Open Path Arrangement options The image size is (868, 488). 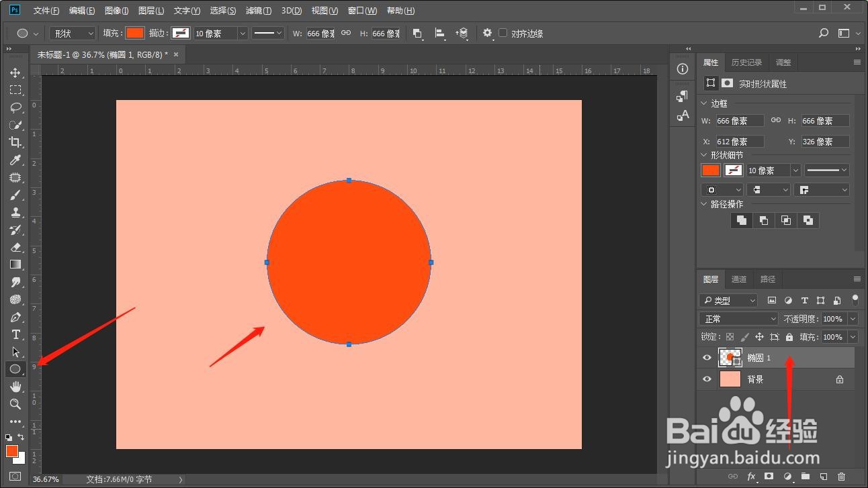coord(462,33)
